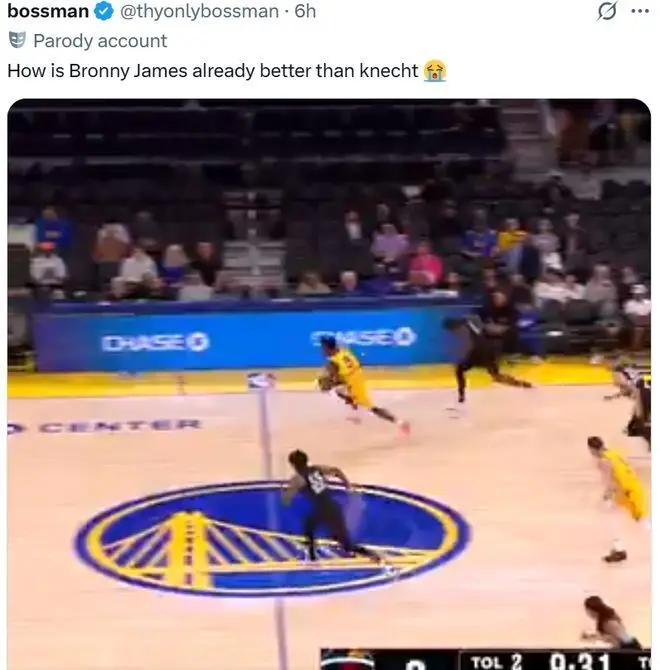Click the Warriors bridge logo at center court
The image size is (660, 670).
(273, 538)
